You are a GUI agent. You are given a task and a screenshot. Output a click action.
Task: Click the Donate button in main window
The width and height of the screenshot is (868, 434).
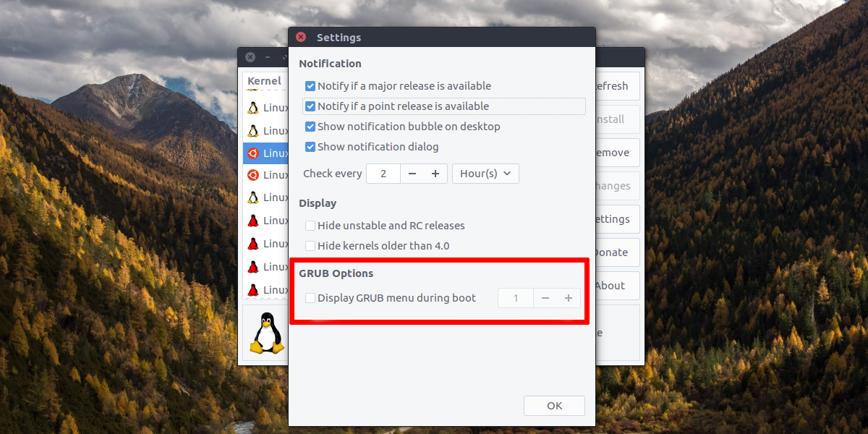[617, 252]
